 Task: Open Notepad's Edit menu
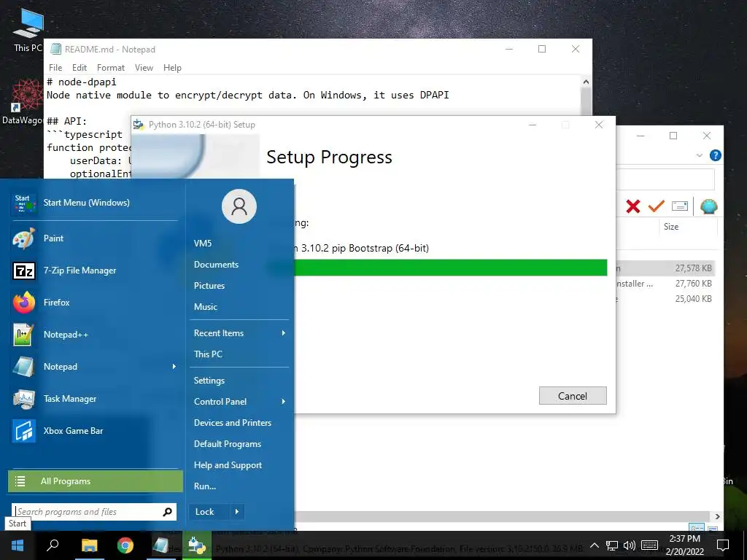point(79,68)
